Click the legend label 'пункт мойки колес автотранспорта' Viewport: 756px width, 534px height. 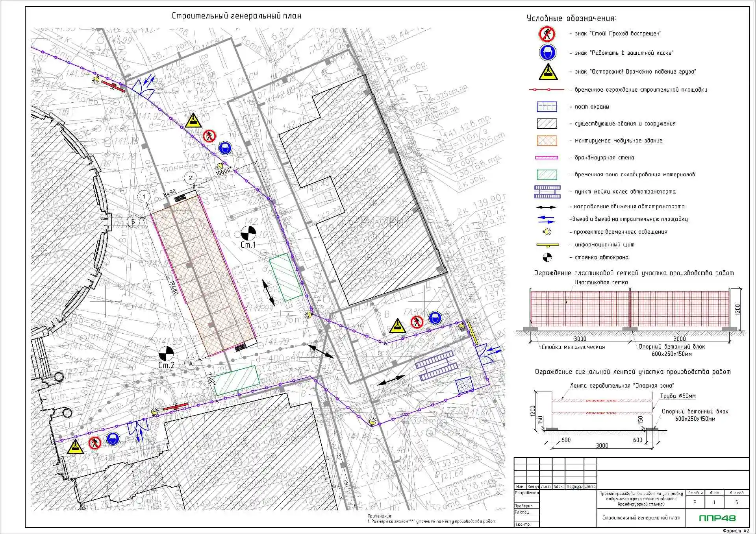click(x=625, y=192)
